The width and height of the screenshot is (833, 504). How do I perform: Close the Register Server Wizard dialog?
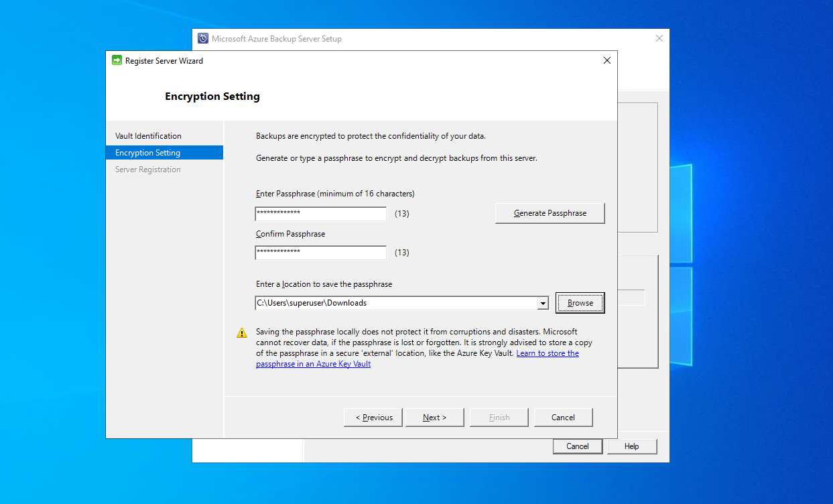click(x=607, y=60)
